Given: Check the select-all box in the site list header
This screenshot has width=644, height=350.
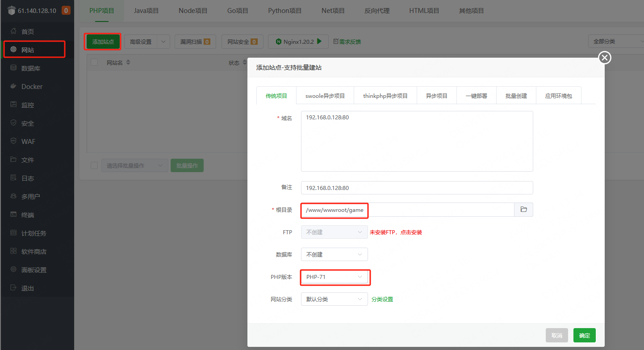Looking at the screenshot, I should pyautogui.click(x=94, y=63).
